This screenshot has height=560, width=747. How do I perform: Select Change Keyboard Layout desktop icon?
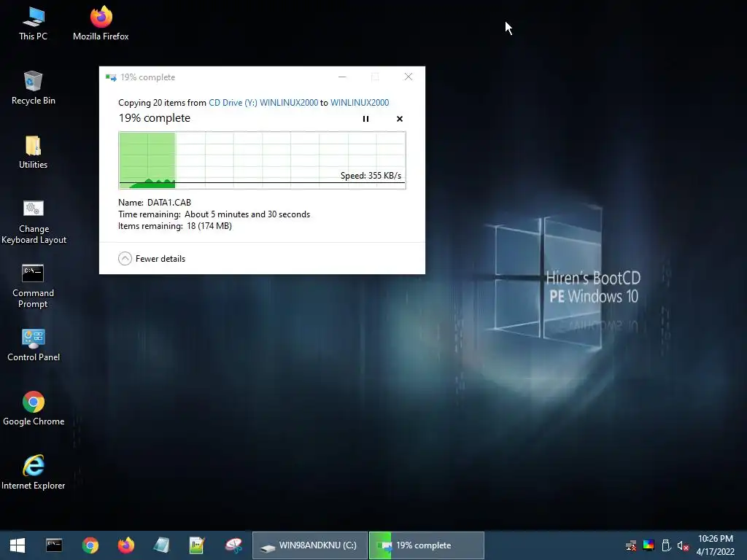[34, 222]
